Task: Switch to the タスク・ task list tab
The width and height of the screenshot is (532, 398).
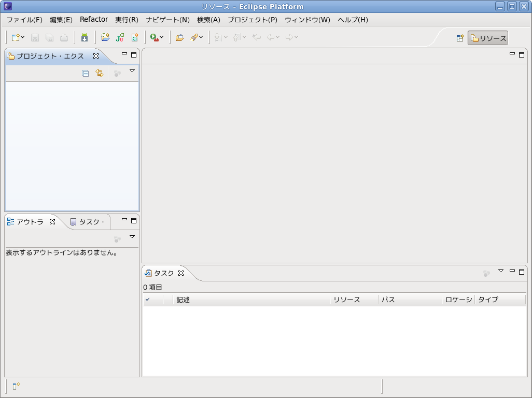Action: click(87, 222)
